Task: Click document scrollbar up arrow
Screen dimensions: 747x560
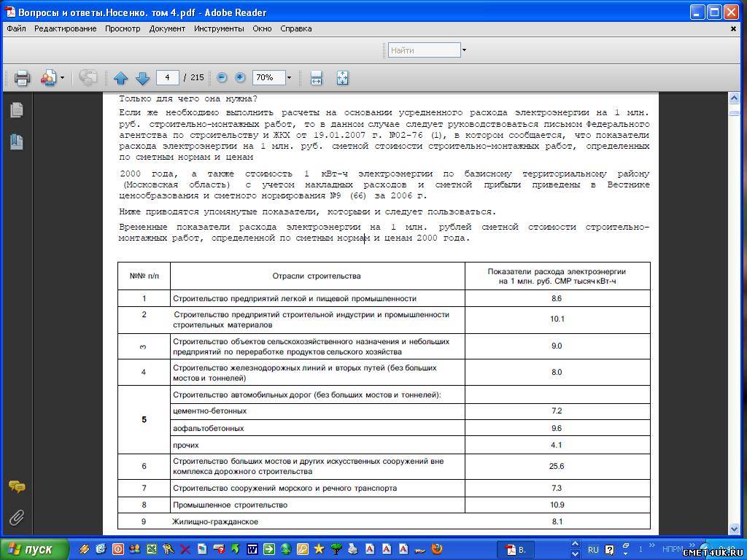Action: (x=734, y=98)
